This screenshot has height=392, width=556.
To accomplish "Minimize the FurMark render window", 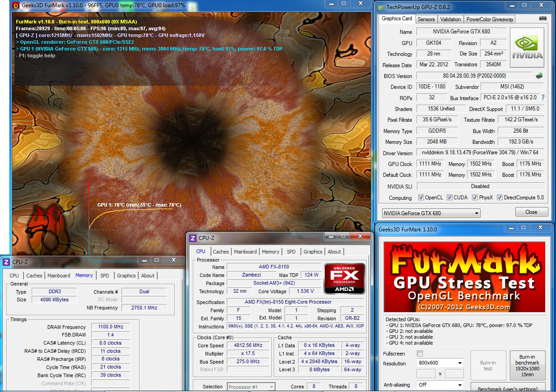I will click(332, 4).
